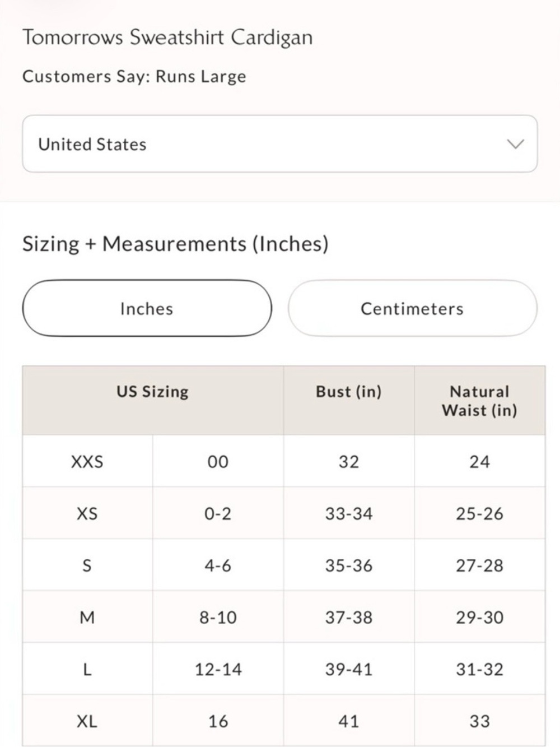
Task: Click the M size cell
Action: coord(87,617)
